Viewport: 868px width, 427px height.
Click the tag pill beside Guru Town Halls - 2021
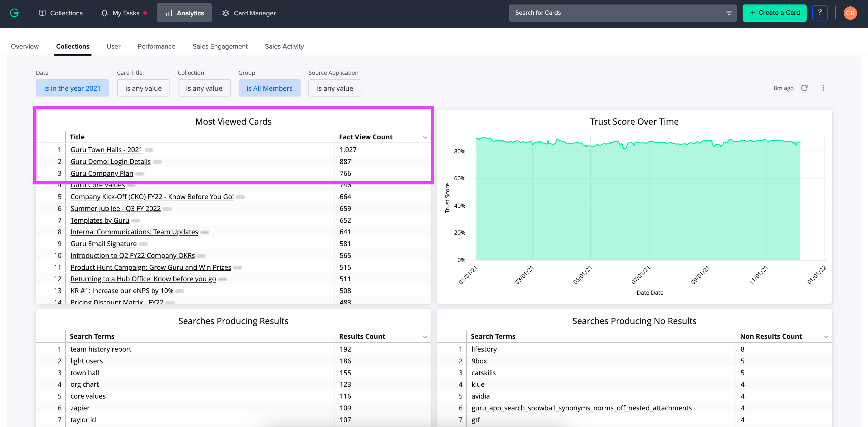point(149,150)
